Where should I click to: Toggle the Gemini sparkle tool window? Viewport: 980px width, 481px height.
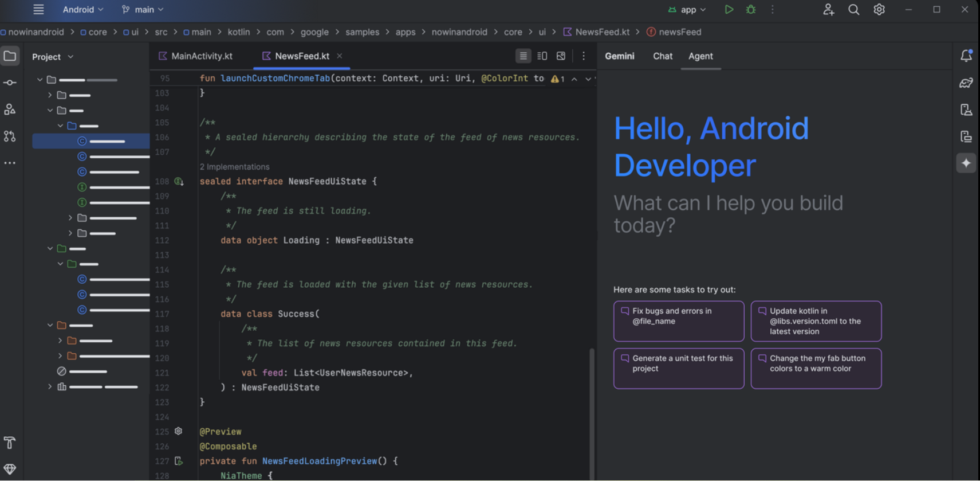click(x=966, y=163)
